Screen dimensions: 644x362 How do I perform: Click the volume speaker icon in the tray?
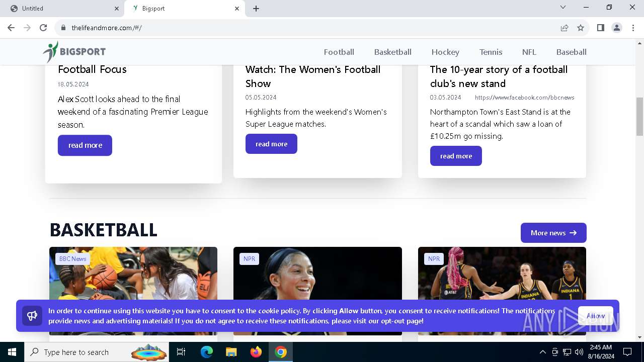pos(579,352)
